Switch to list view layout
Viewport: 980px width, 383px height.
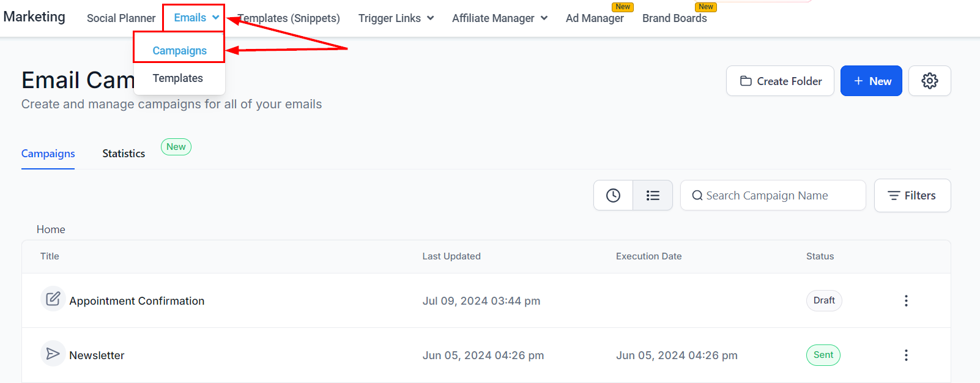[x=653, y=195]
